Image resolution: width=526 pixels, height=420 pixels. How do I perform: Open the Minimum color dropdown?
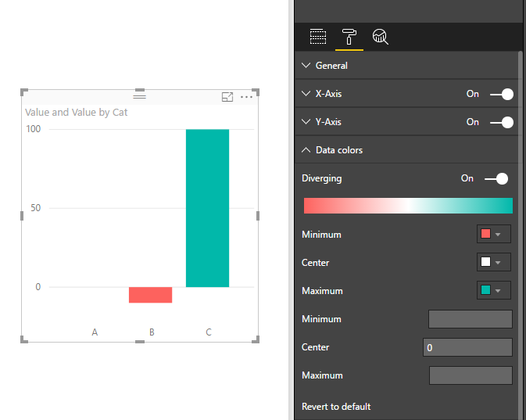click(494, 234)
